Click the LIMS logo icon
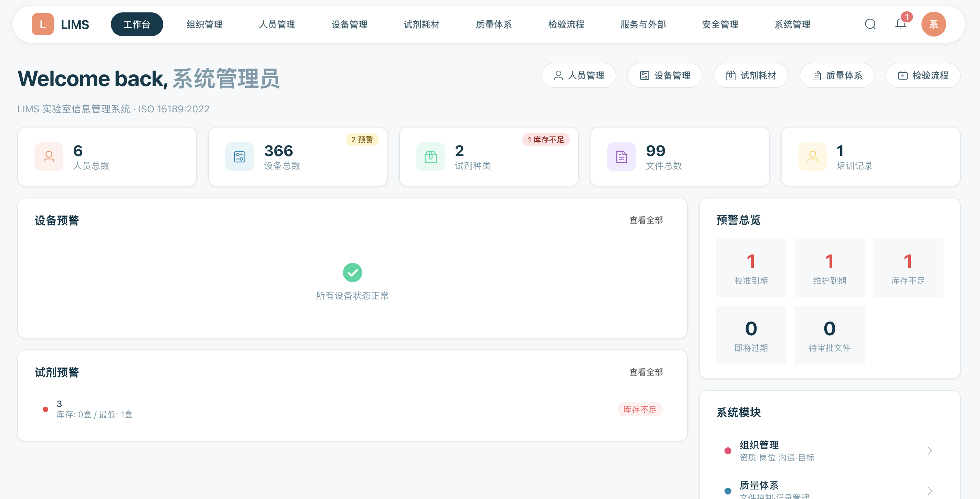The width and height of the screenshot is (980, 499). click(43, 24)
